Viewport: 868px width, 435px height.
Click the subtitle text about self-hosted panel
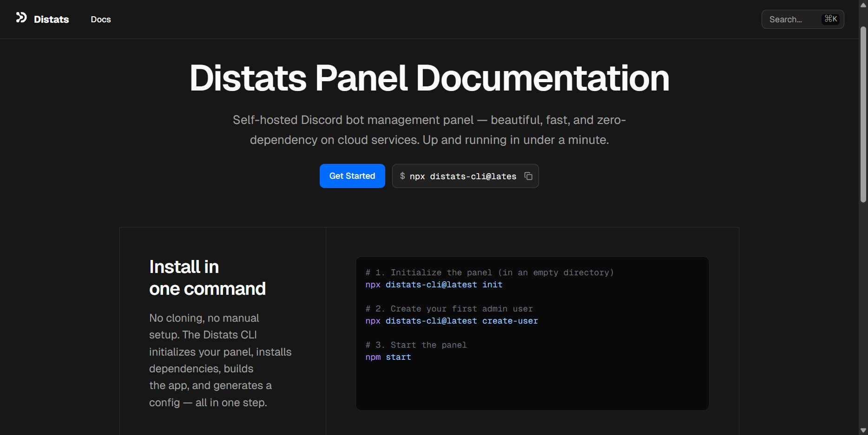[429, 130]
